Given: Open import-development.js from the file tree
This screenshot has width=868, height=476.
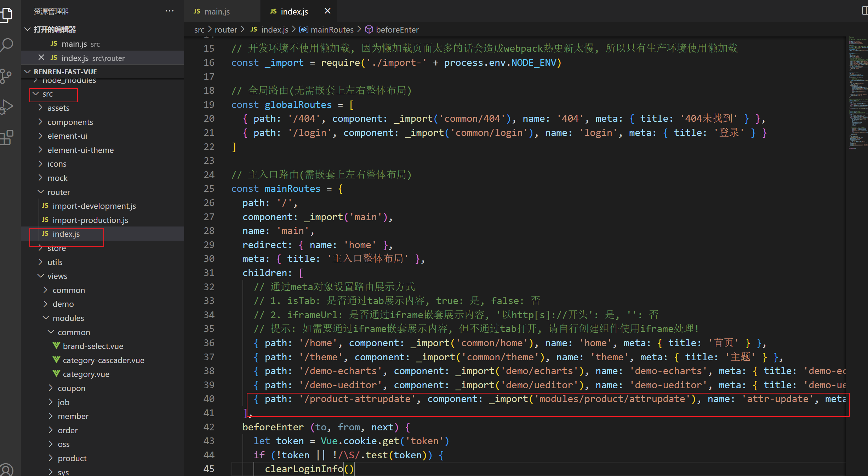Looking at the screenshot, I should [94, 206].
